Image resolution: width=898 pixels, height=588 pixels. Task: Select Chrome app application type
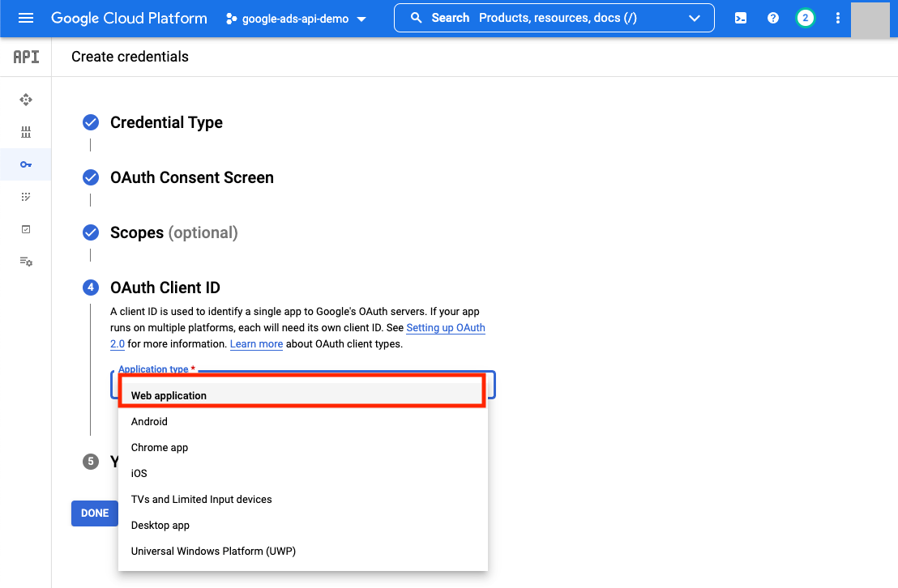pyautogui.click(x=302, y=447)
